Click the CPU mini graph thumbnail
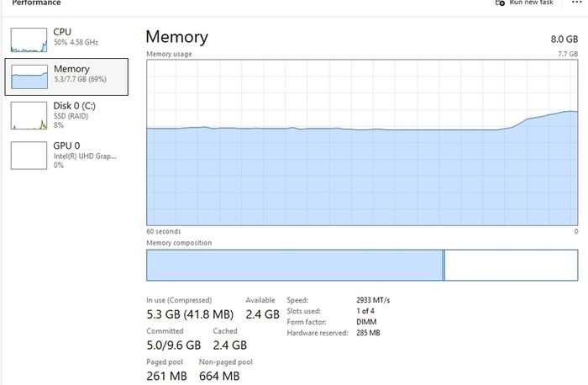 [x=29, y=40]
